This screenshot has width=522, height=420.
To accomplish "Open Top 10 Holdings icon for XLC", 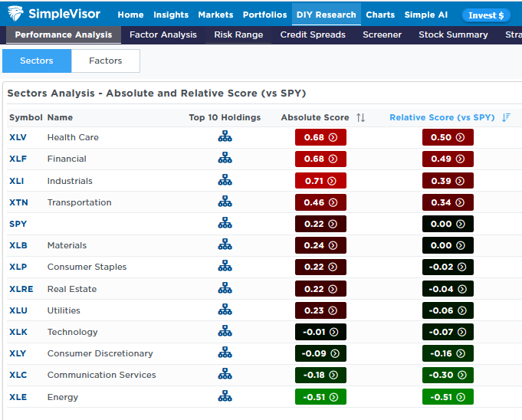I will pyautogui.click(x=225, y=374).
